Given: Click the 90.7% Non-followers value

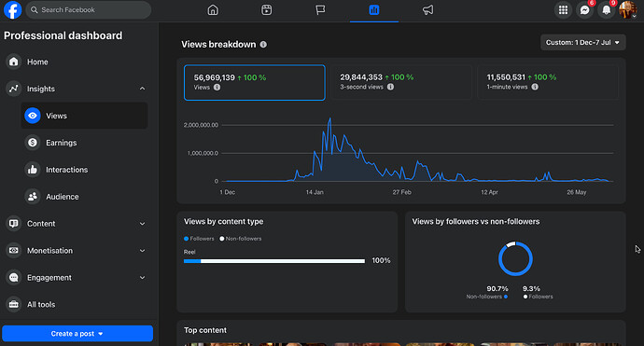Looking at the screenshot, I should tap(497, 288).
